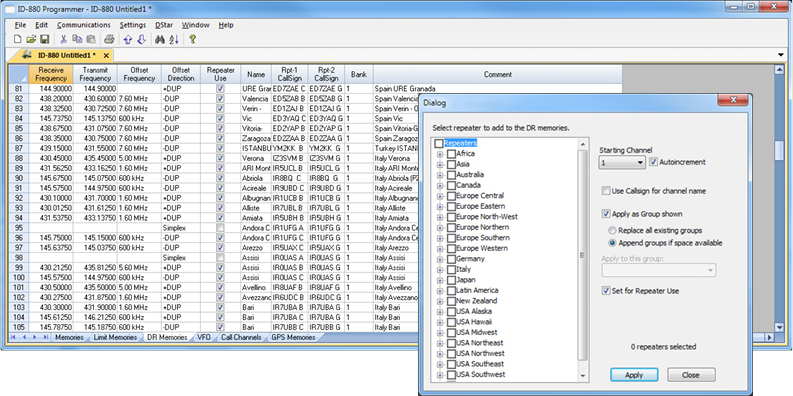Click the blue up arrow toolbar icon
793x396 pixels.
[128, 39]
